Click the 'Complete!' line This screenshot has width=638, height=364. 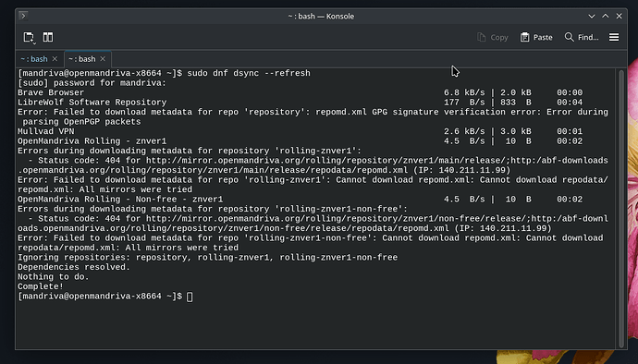point(41,286)
